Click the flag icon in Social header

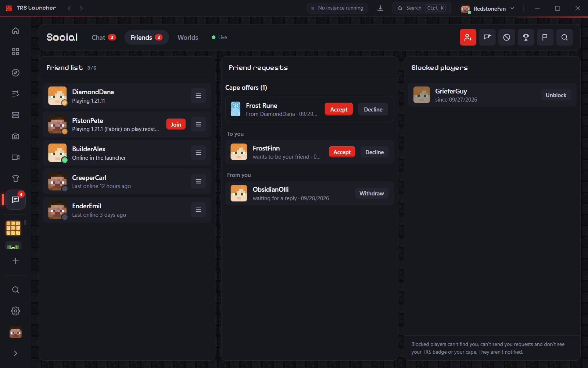pyautogui.click(x=545, y=37)
